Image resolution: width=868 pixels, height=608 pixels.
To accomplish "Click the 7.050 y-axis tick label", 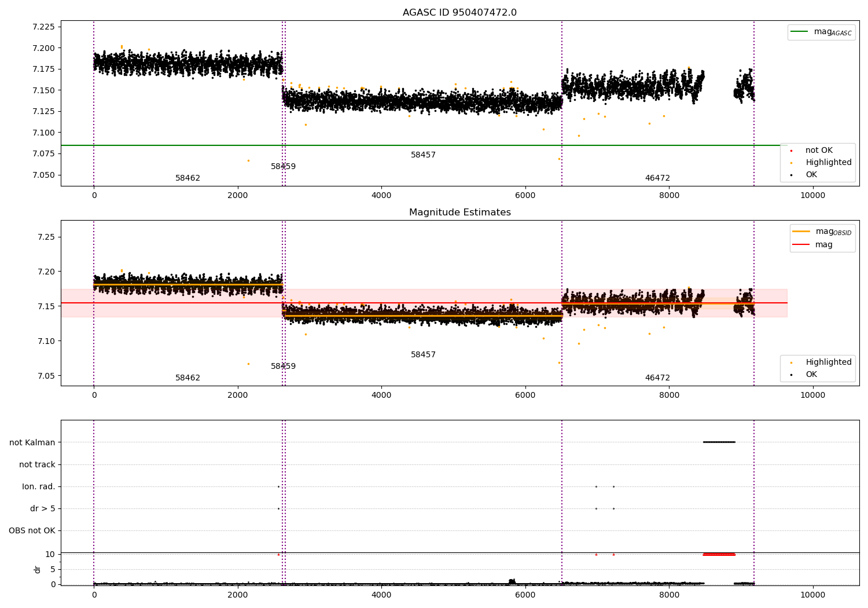I will pos(43,175).
